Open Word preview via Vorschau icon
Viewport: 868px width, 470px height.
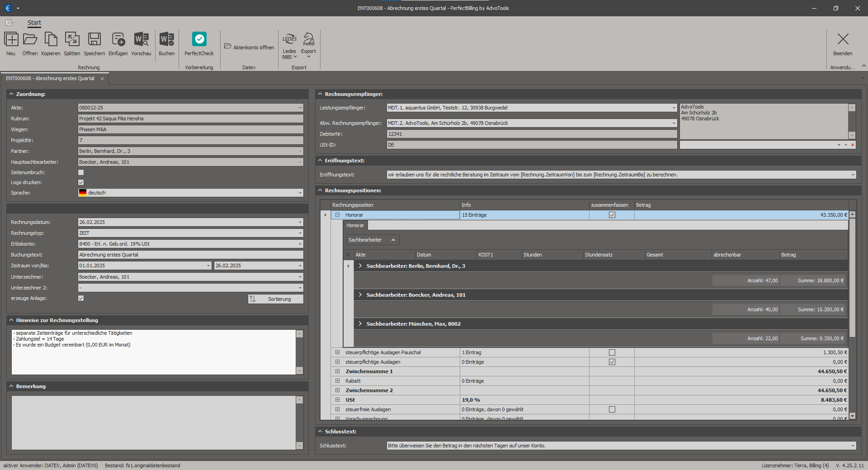[141, 40]
